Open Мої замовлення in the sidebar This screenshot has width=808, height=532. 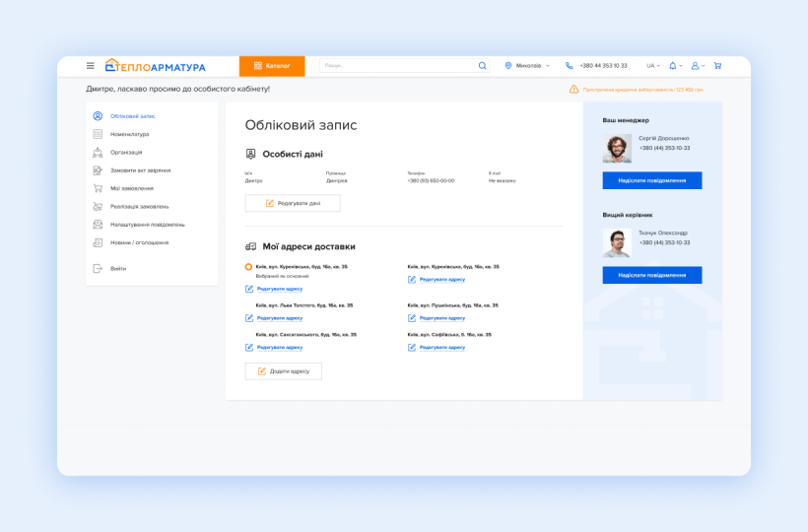tap(131, 188)
